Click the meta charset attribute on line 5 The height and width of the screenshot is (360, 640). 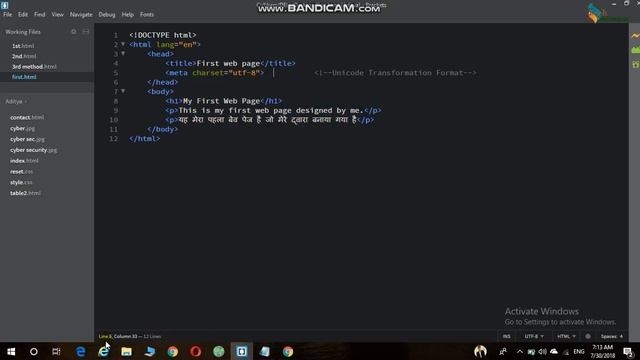226,73
